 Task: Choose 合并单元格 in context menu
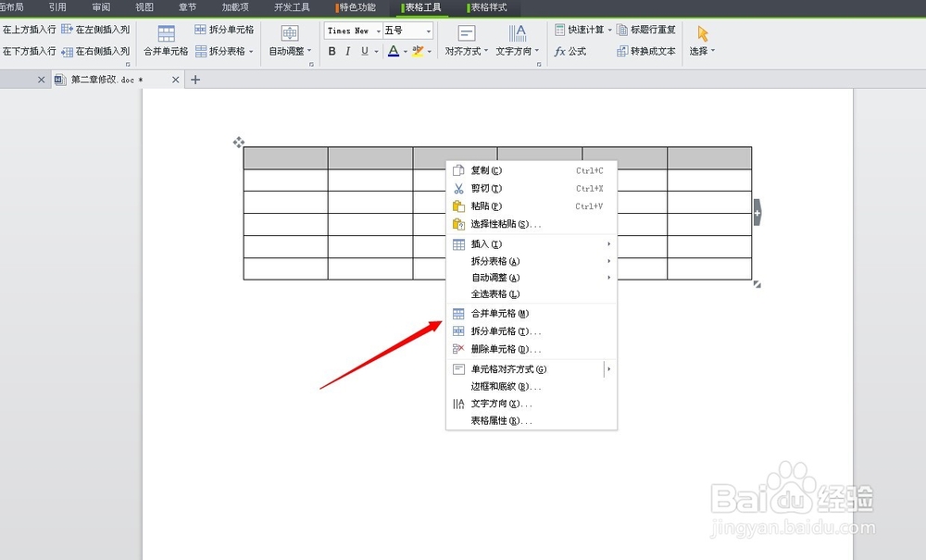pyautogui.click(x=532, y=314)
